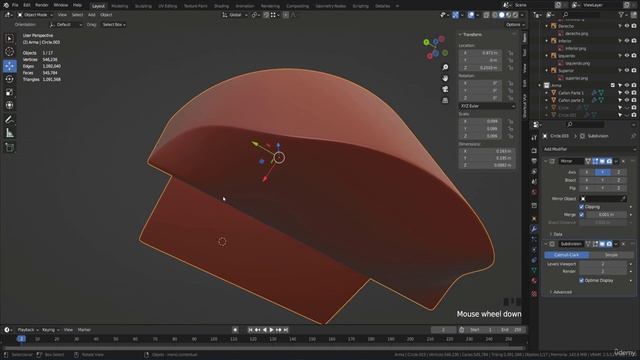The height and width of the screenshot is (360, 640).
Task: Select the Cursor tool in the left toolbar
Action: coord(9,52)
